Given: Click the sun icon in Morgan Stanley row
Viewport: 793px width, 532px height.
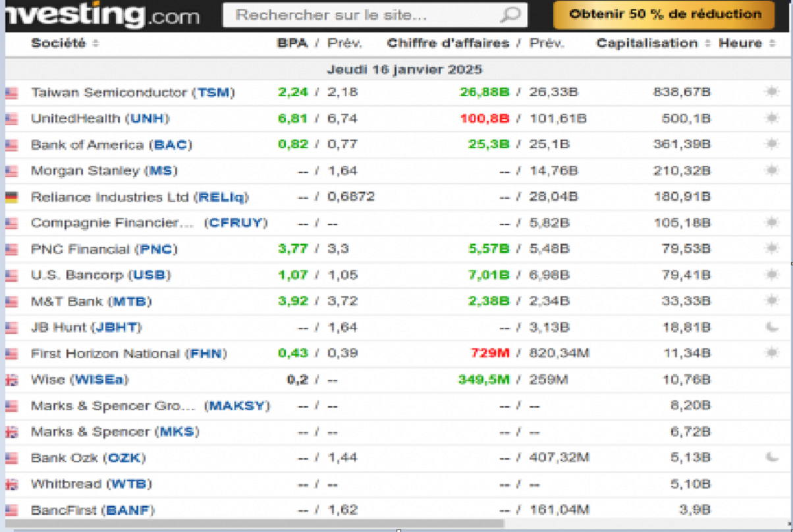Looking at the screenshot, I should click(772, 171).
